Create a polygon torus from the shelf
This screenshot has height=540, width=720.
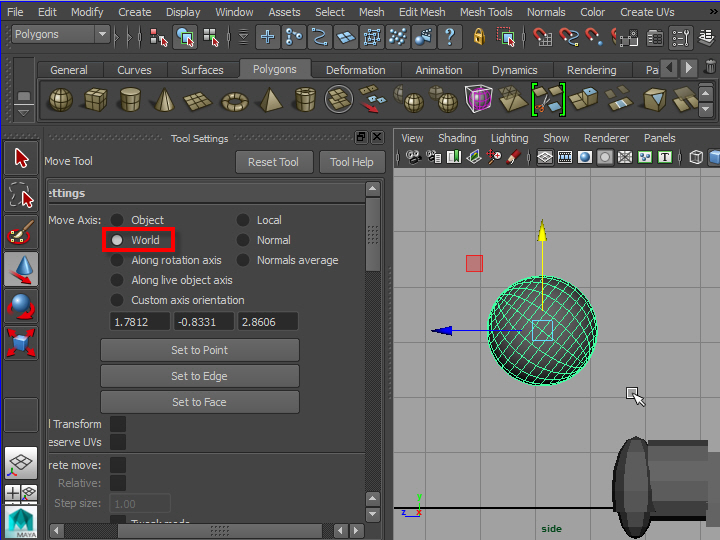point(235,101)
